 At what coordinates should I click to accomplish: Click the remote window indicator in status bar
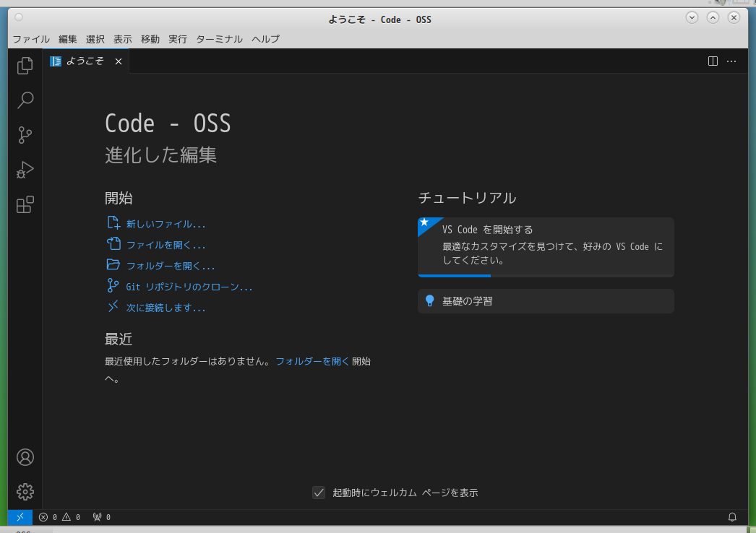[20, 517]
